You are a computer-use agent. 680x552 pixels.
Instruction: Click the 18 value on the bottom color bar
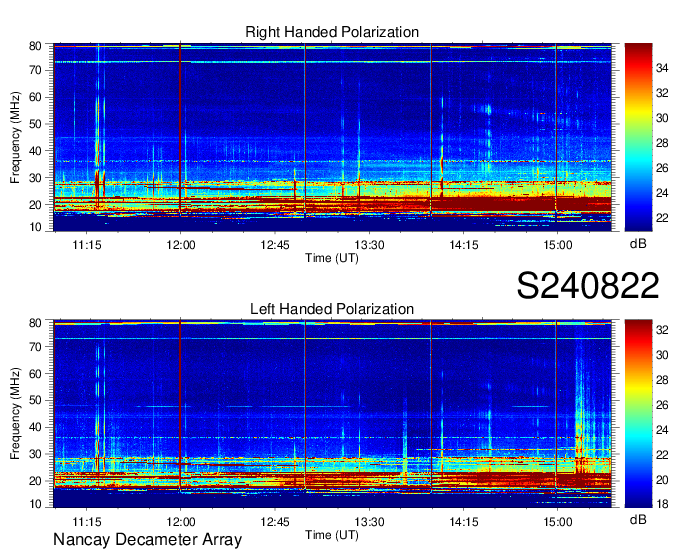point(662,504)
